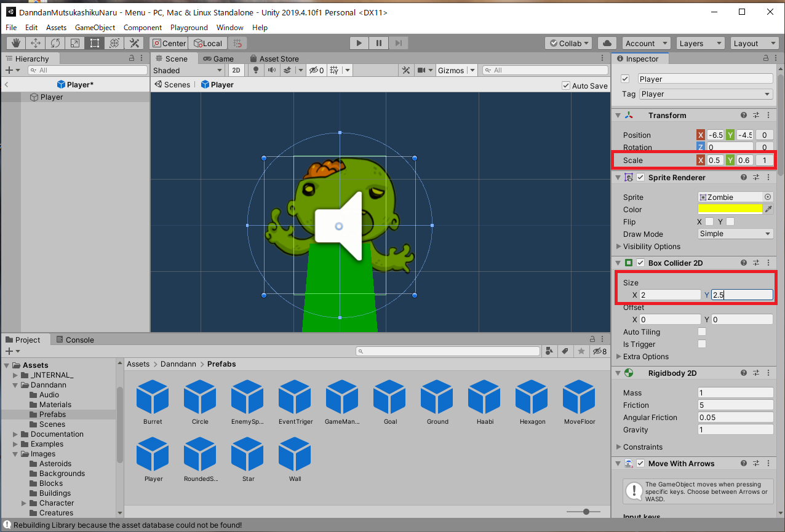Image resolution: width=785 pixels, height=532 pixels.
Task: Toggle Player object active checkbox
Action: click(625, 79)
